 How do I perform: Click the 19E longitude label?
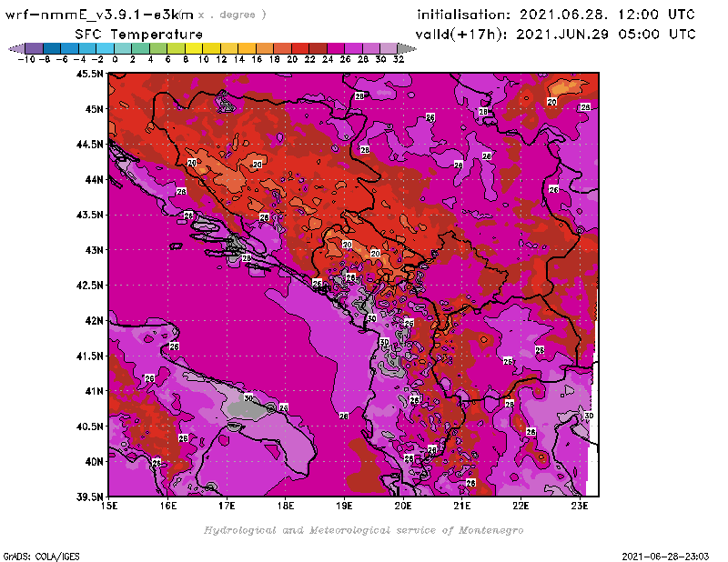coord(345,506)
